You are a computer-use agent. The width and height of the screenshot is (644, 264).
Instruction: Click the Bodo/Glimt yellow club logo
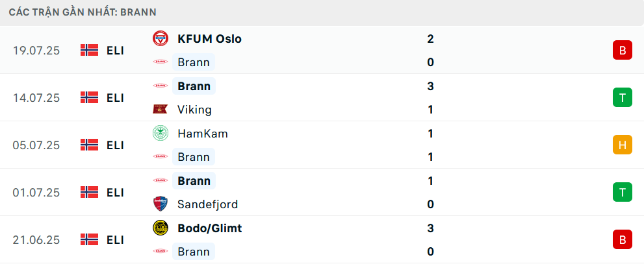[160, 228]
